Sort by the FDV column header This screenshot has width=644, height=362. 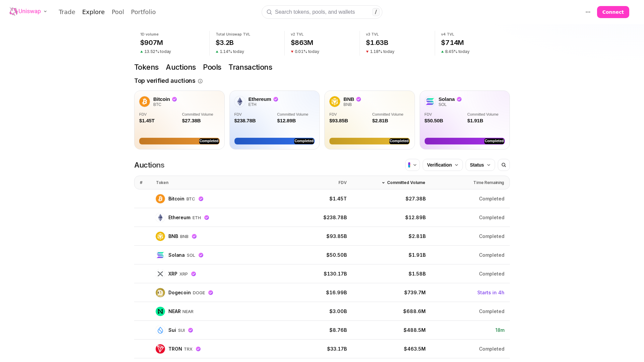[342, 183]
